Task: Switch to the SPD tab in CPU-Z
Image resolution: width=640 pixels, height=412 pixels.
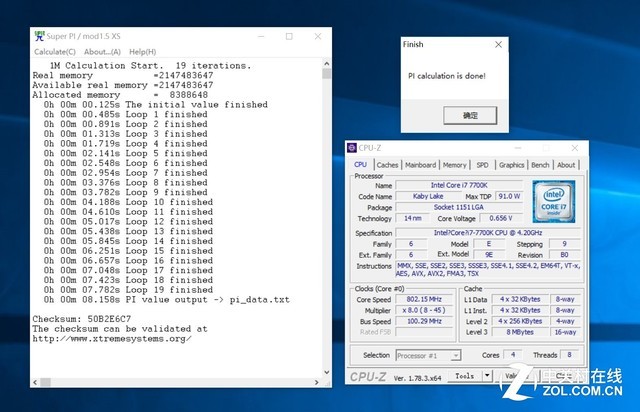Action: coord(482,165)
